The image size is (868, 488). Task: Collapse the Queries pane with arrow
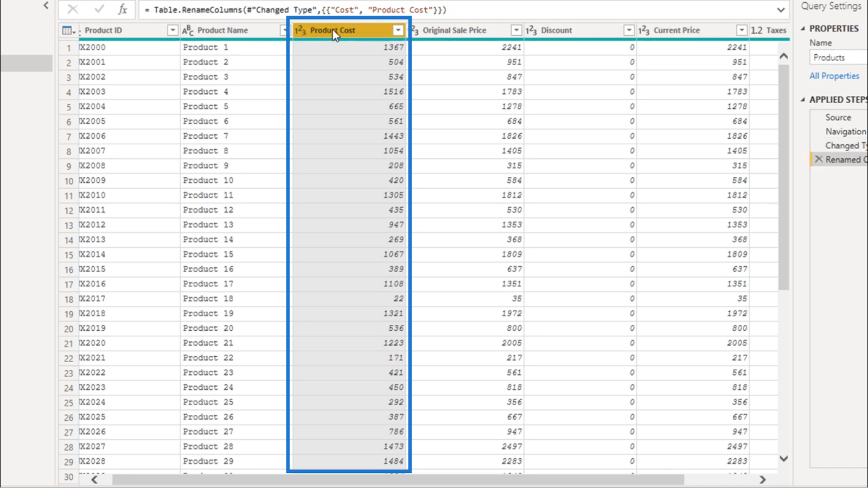pos(46,5)
